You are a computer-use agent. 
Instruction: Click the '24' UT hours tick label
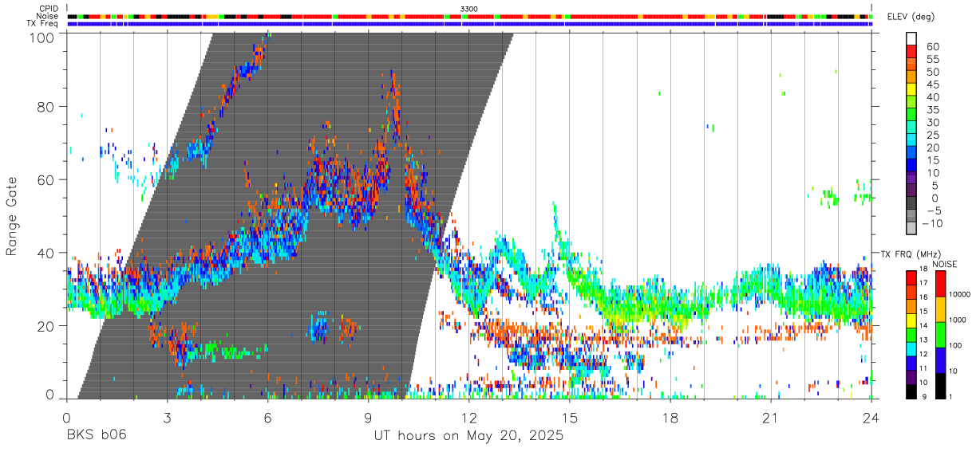pos(871,418)
